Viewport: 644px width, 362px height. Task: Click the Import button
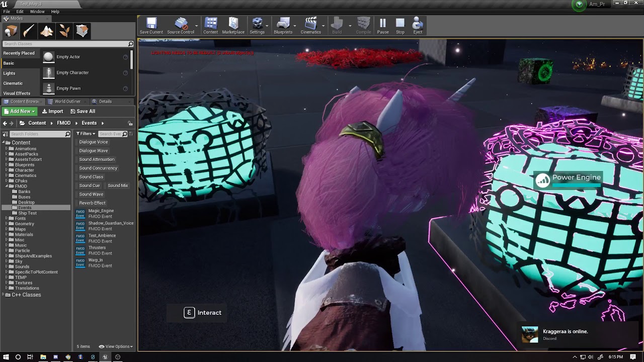click(52, 111)
